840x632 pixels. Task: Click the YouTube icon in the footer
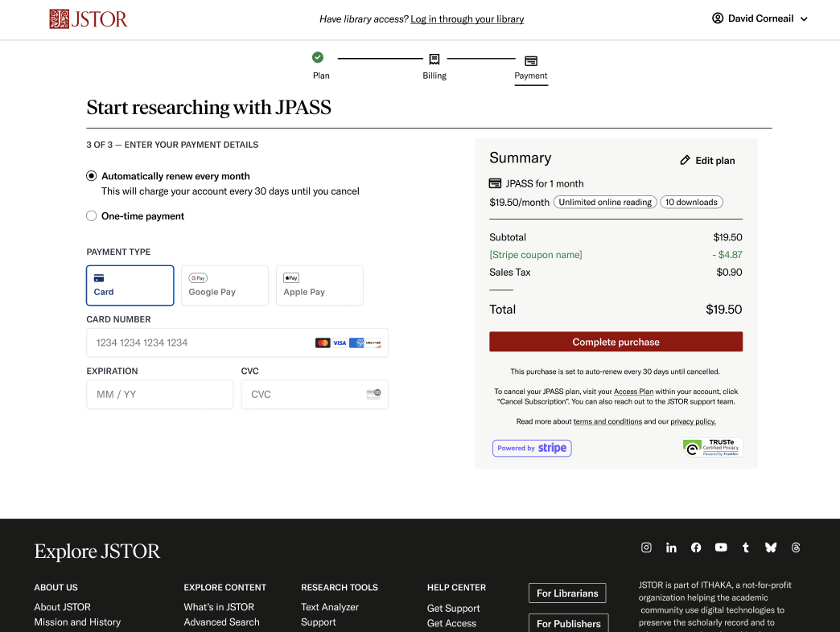[721, 547]
